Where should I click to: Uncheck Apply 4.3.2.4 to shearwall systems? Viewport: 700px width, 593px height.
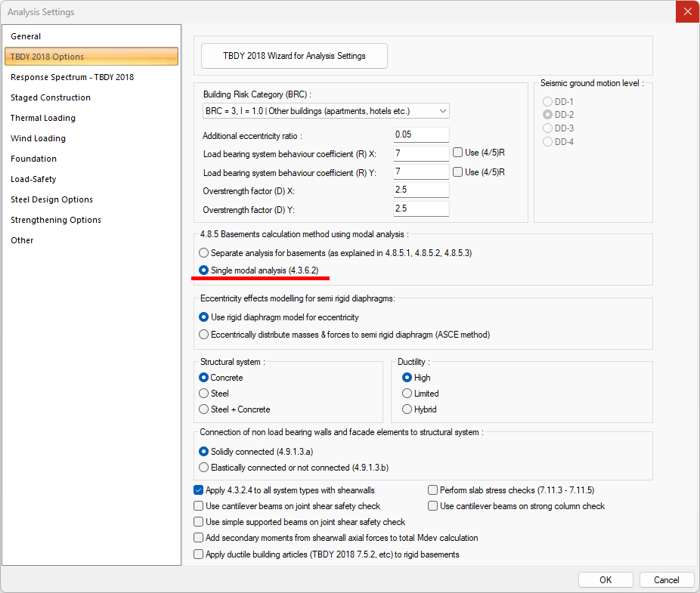(x=199, y=490)
